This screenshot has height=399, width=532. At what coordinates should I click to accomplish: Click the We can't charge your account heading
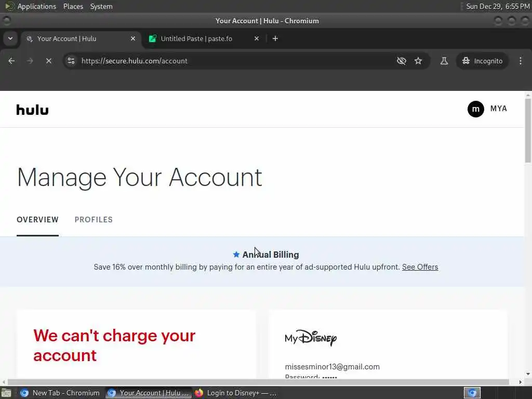[x=114, y=345]
